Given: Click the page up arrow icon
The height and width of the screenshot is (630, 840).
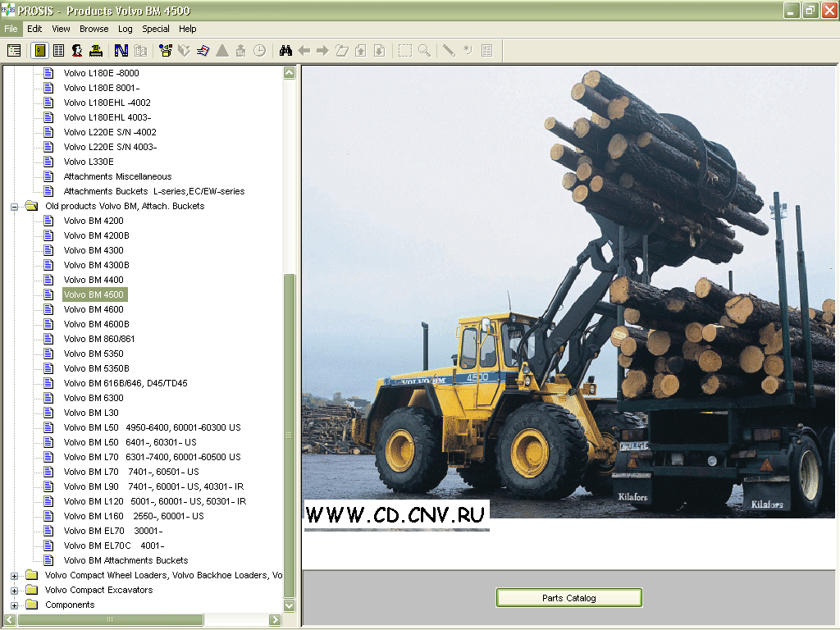Looking at the screenshot, I should click(361, 51).
